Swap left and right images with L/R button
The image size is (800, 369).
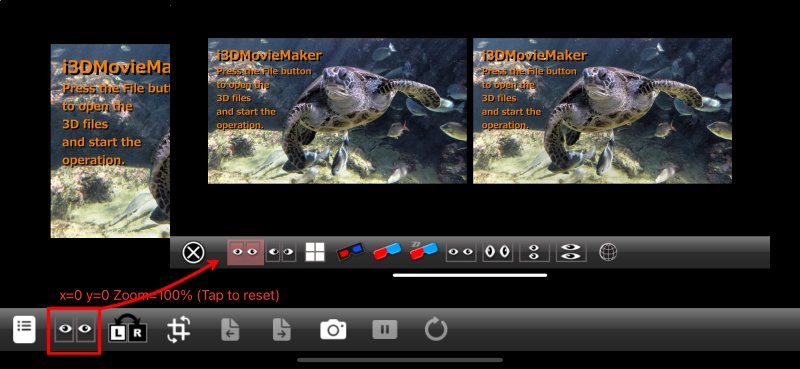point(128,329)
